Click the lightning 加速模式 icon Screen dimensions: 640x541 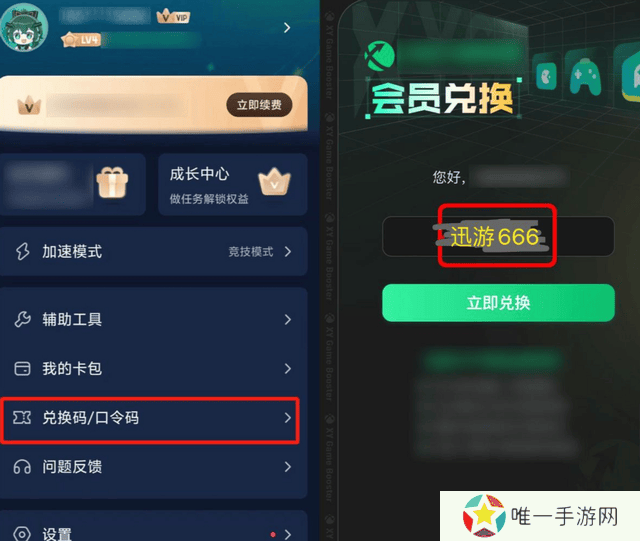tap(22, 251)
